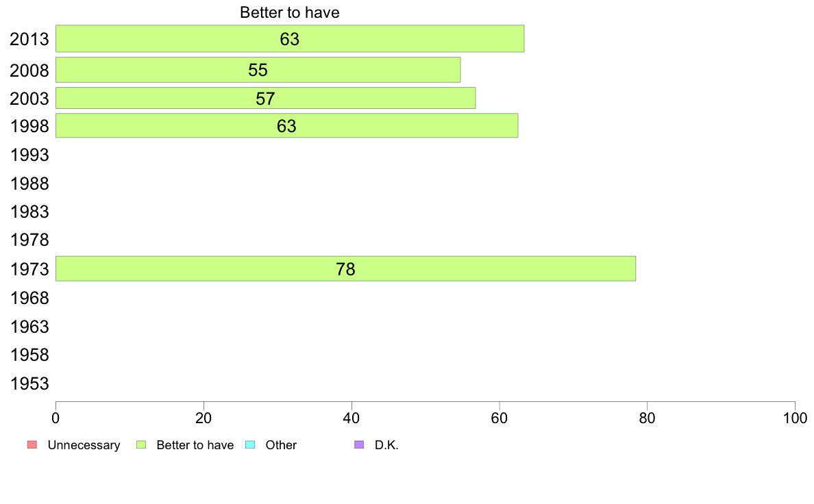
Task: Select the 2003 bar showing 57
Action: click(x=265, y=98)
